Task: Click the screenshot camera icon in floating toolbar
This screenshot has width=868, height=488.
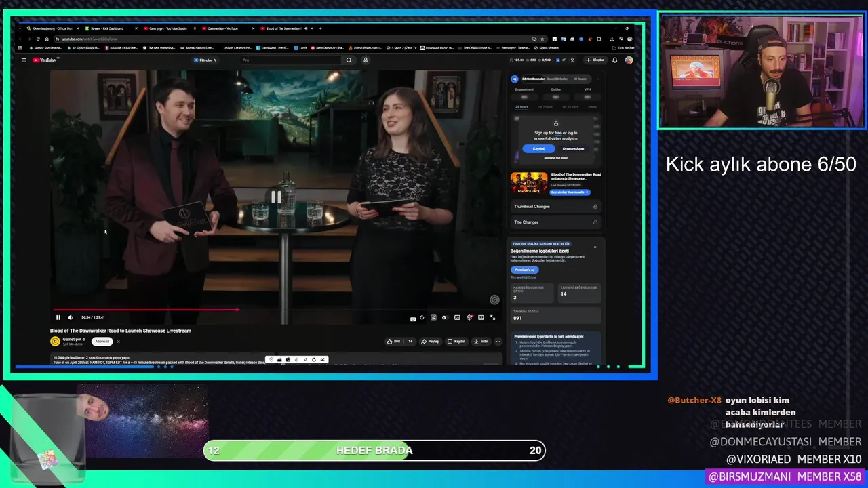Action: point(288,360)
